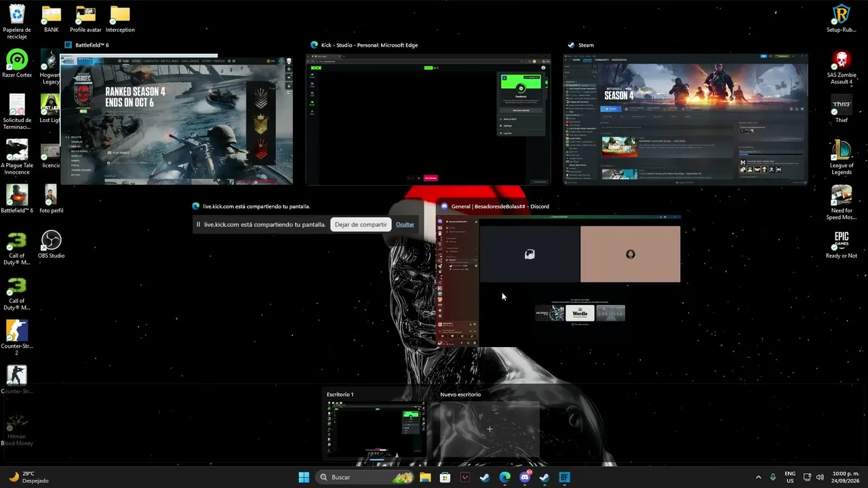This screenshot has width=868, height=488.
Task: Open Microsoft Store from the taskbar
Action: point(445,477)
